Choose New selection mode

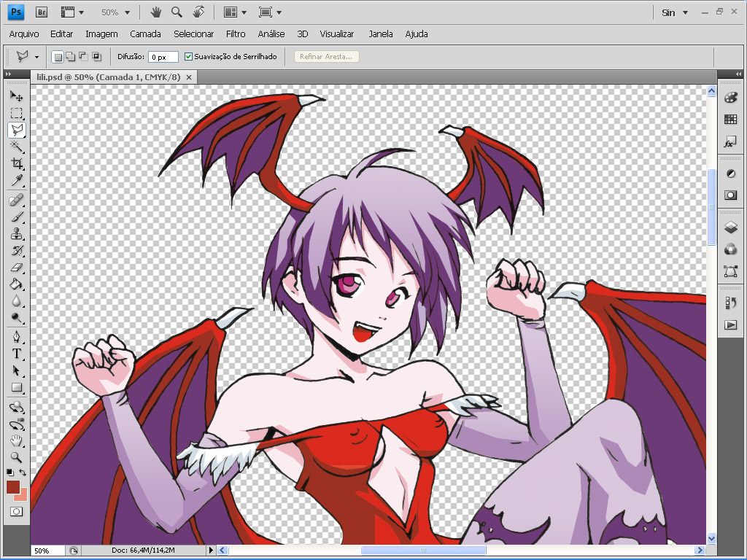click(58, 57)
